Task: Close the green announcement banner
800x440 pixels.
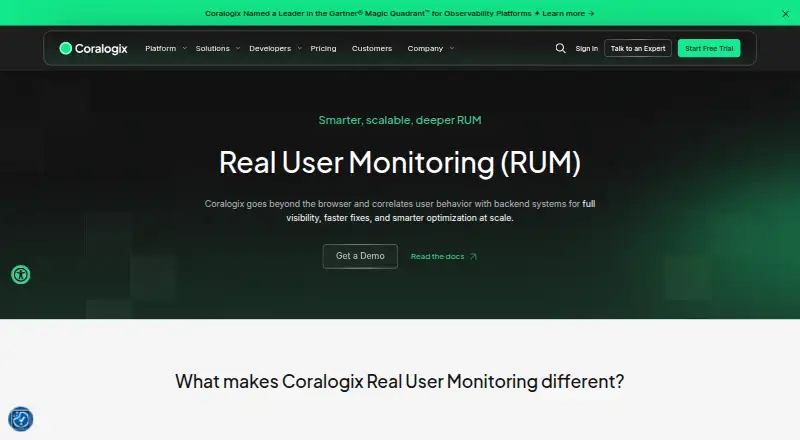Action: (x=785, y=14)
